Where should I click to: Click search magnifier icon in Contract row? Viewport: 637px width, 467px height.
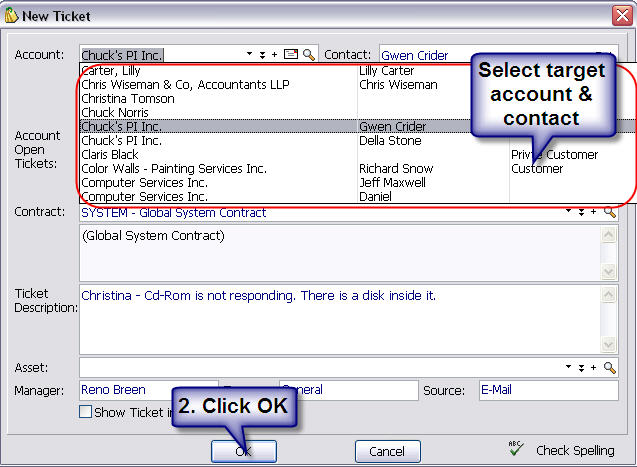[x=610, y=213]
